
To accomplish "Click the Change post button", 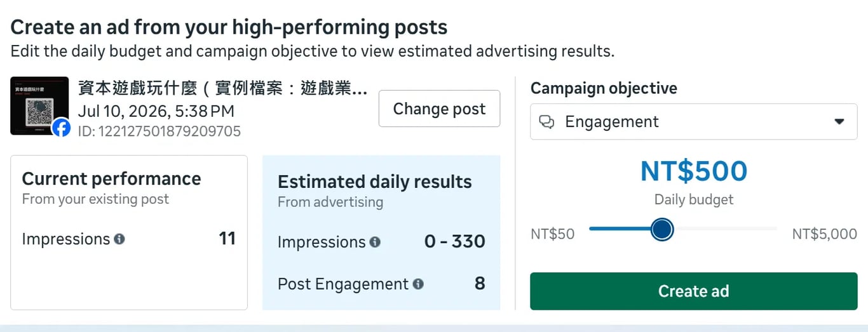I will (439, 109).
